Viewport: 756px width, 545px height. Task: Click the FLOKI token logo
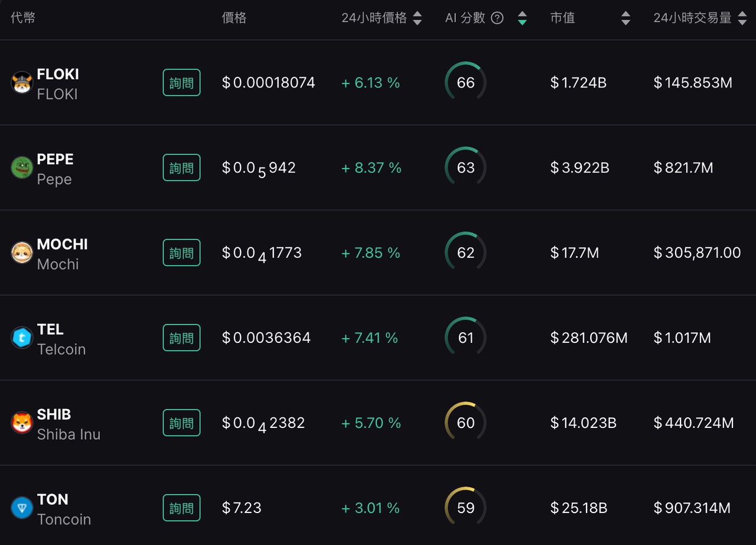22,83
